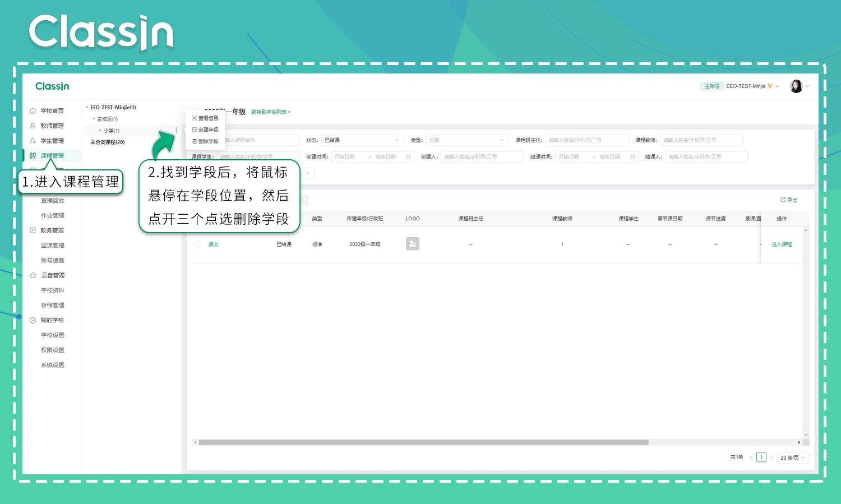This screenshot has height=504, width=841.
Task: Open the 状态 dropdown showing 已结课
Action: (363, 140)
